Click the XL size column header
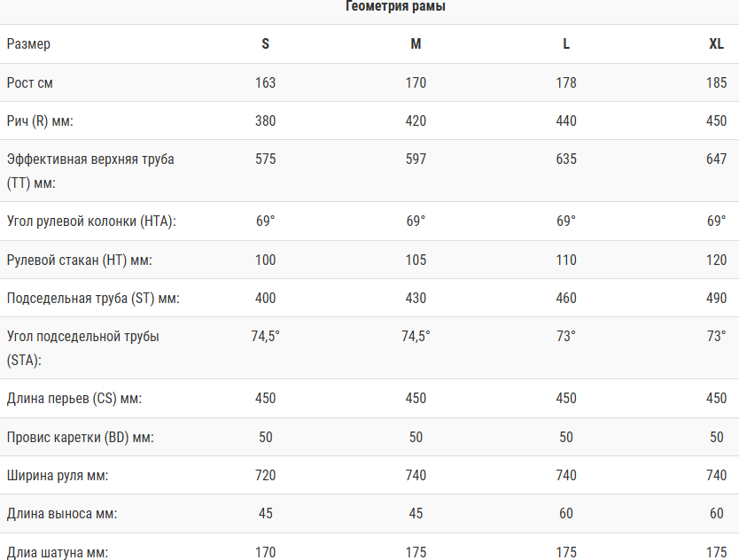Image resolution: width=739 pixels, height=560 pixels. (x=716, y=44)
